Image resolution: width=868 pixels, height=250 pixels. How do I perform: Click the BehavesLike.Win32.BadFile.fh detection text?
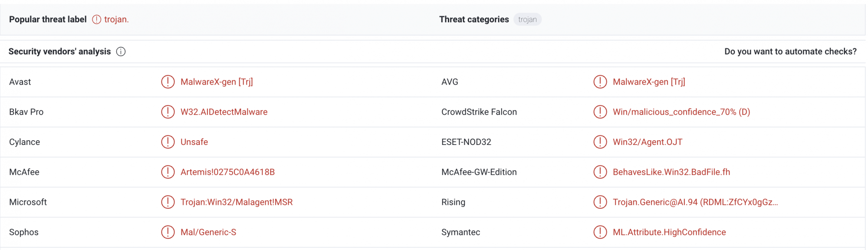tap(671, 172)
